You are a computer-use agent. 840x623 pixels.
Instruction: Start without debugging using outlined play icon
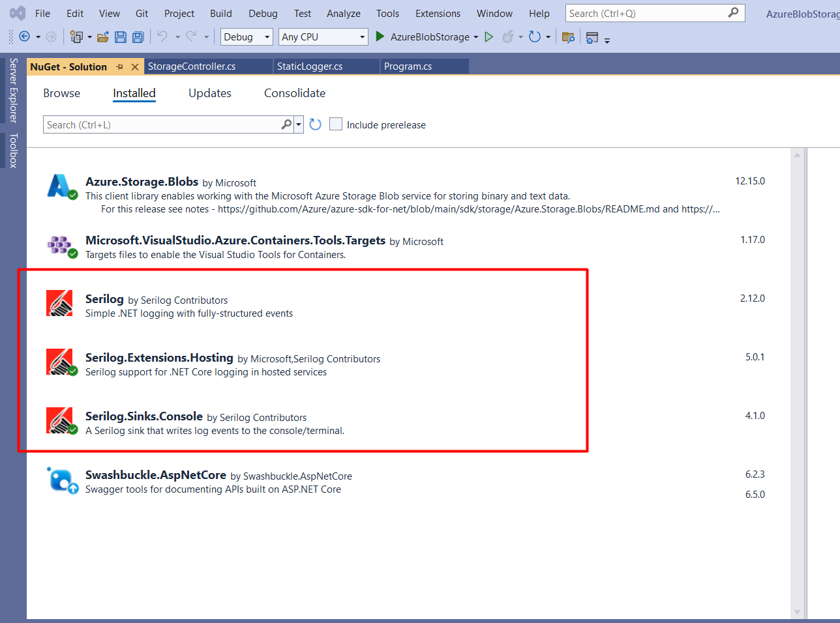[488, 37]
